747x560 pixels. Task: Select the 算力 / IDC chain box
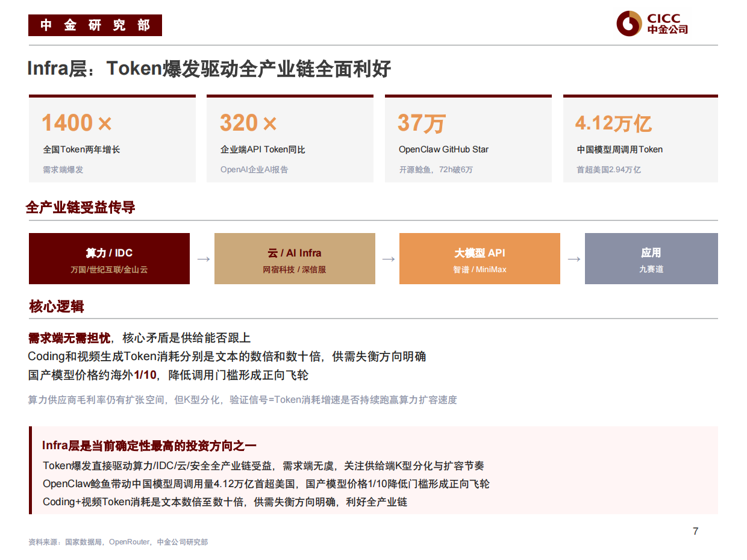coord(109,259)
